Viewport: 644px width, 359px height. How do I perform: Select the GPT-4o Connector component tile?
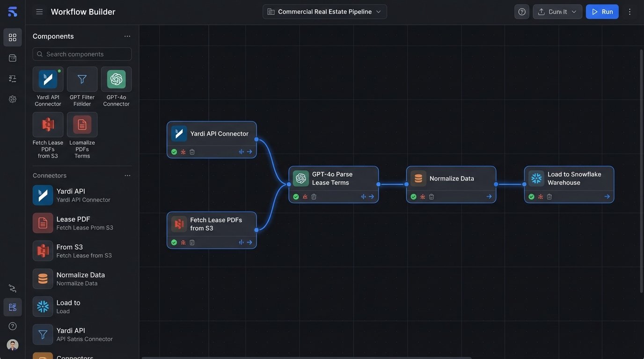coord(116,79)
